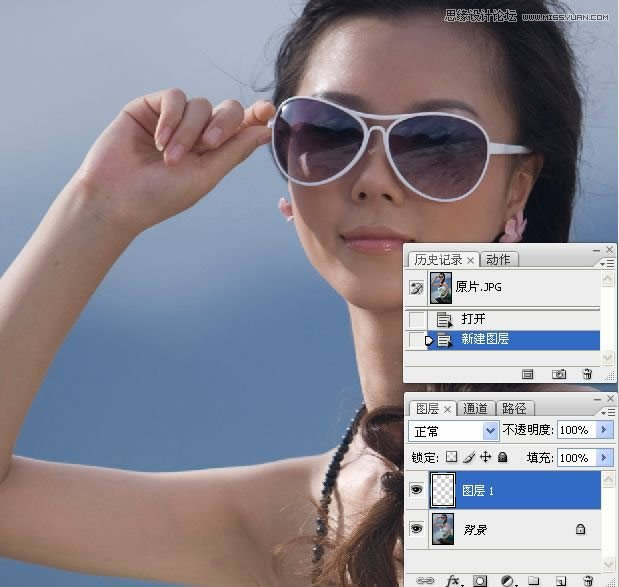The height and width of the screenshot is (587, 619).
Task: Expand the 填充 fill slider arrow
Action: [603, 457]
